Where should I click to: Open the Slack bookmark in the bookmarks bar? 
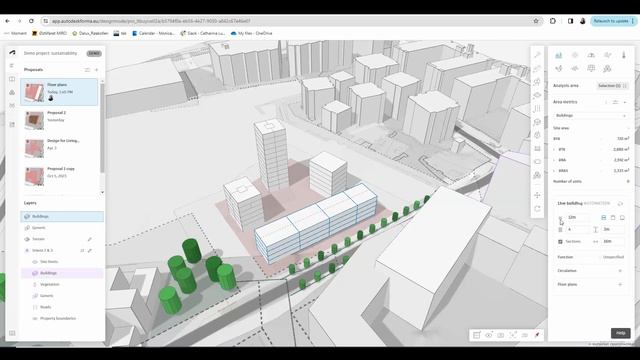point(203,33)
